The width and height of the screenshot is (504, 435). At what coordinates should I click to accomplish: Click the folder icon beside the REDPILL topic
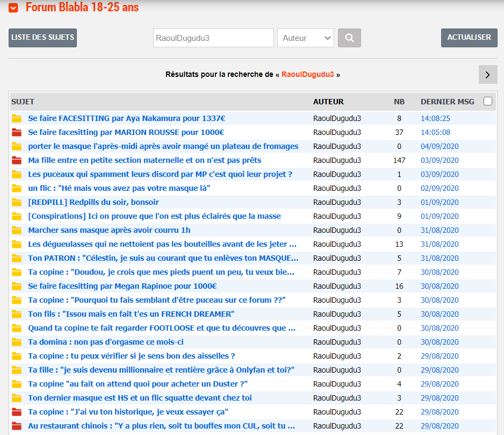17,202
